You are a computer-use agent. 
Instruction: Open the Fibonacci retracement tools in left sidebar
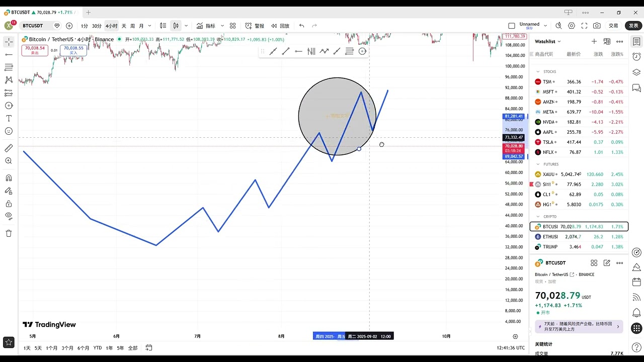(x=9, y=67)
